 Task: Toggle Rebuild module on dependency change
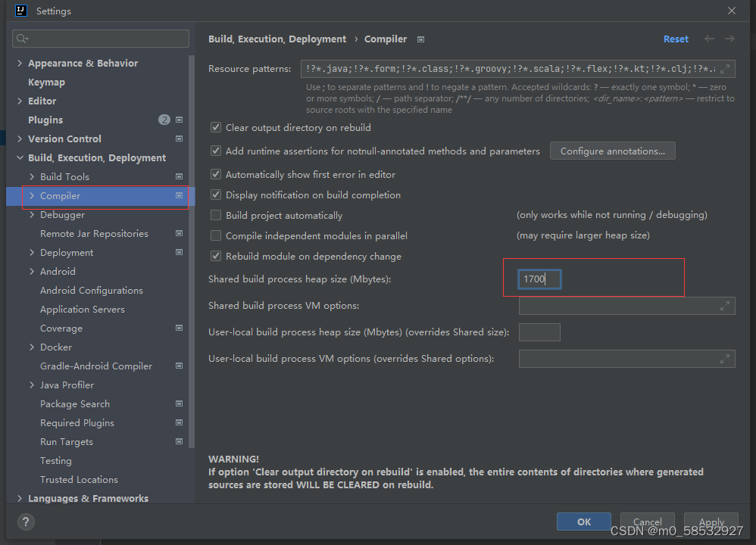pos(216,256)
